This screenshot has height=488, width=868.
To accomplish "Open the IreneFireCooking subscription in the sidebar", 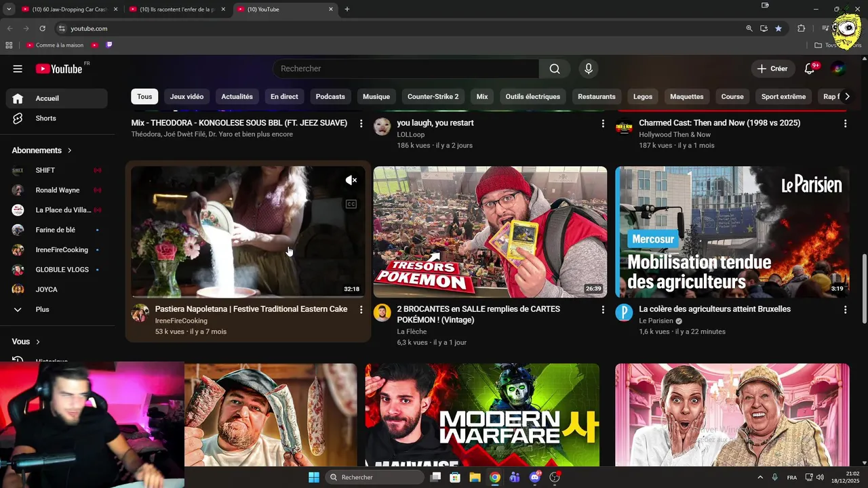I will tap(57, 249).
